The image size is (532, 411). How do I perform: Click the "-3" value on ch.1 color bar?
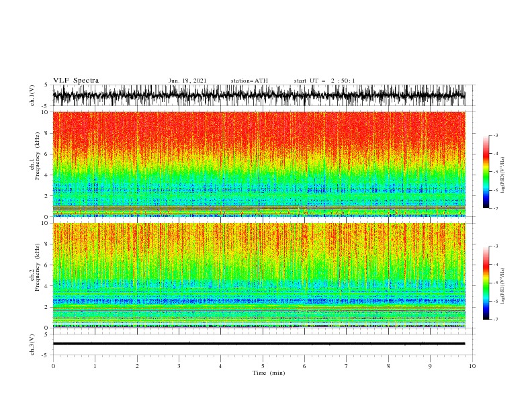(495, 135)
